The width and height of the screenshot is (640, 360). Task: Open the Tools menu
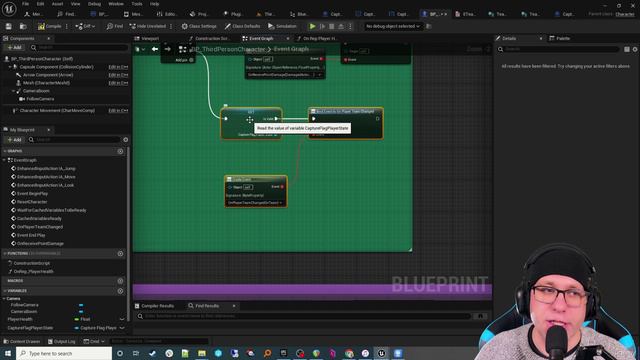137,4
